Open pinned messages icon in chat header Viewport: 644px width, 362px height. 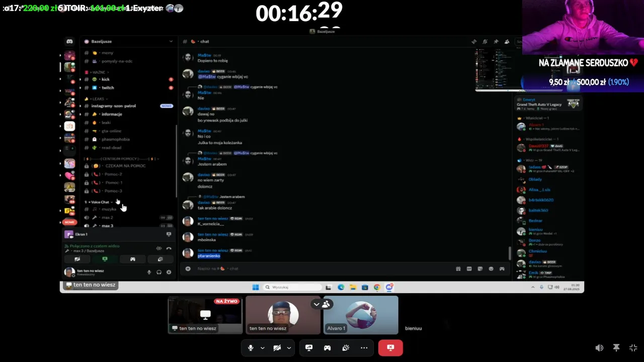tap(496, 42)
